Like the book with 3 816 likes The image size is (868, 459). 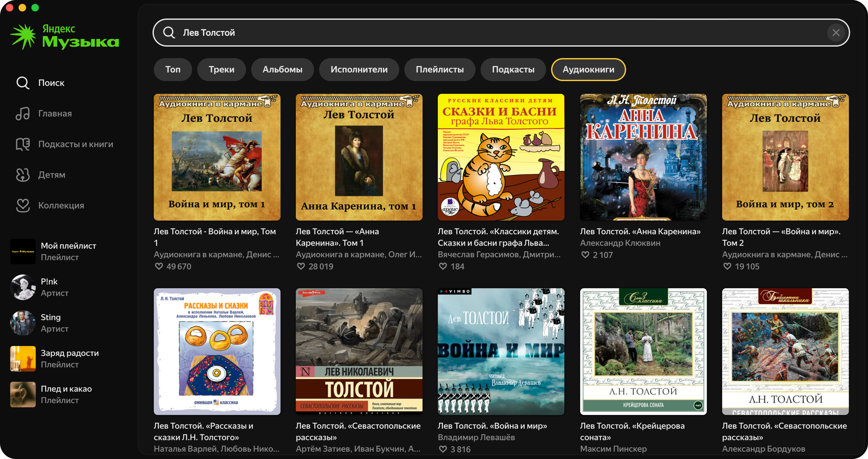(x=443, y=449)
